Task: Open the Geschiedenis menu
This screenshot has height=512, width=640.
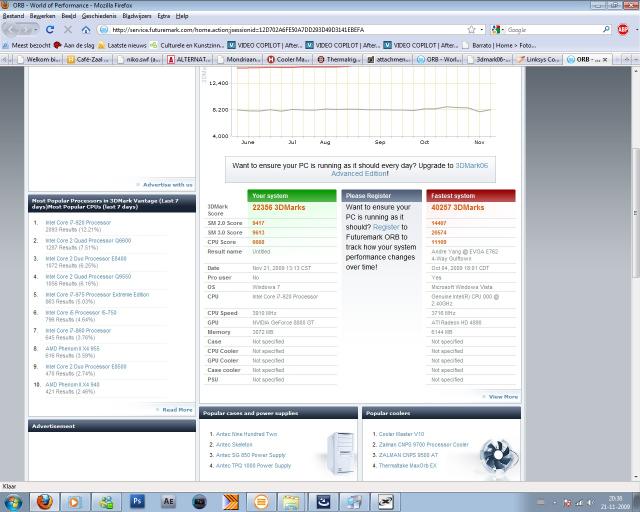Action: pyautogui.click(x=99, y=16)
